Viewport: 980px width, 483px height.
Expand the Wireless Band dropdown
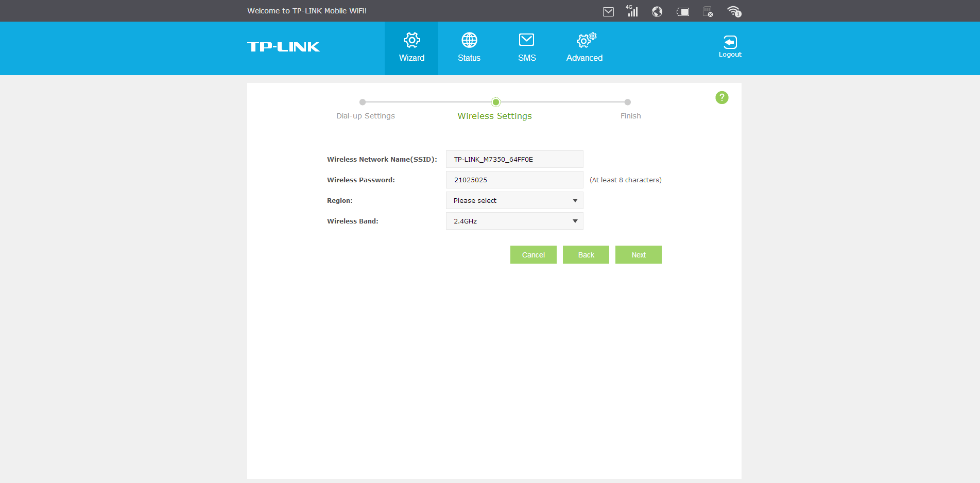pos(514,221)
